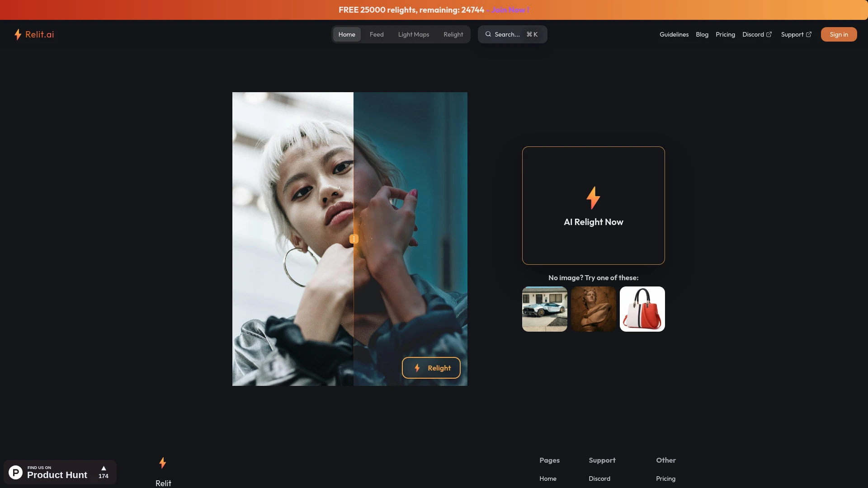Click the Relight action button

(431, 368)
